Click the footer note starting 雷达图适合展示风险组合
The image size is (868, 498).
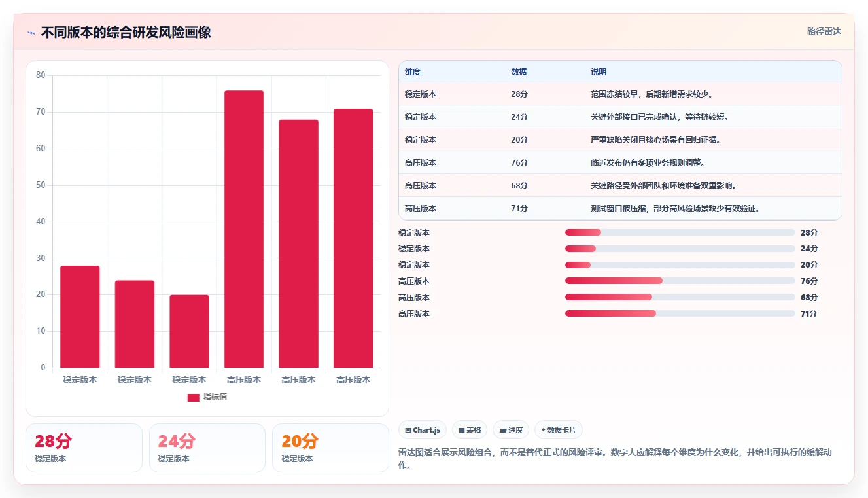pyautogui.click(x=615, y=459)
